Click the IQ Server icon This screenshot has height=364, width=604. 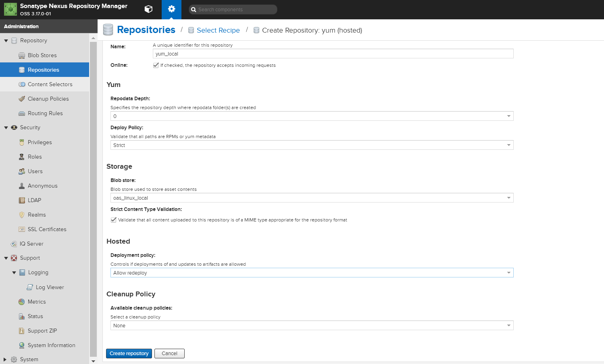[x=14, y=244]
